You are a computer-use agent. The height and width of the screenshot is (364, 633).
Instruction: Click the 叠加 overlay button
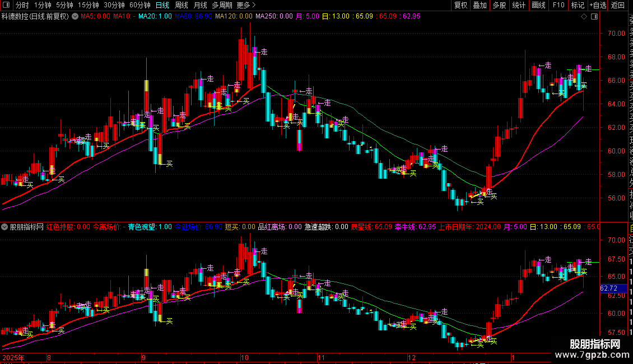(480, 5)
